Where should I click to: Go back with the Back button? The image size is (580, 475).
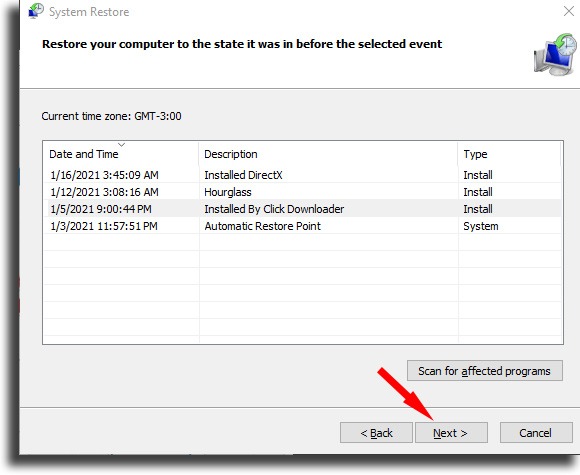point(376,433)
